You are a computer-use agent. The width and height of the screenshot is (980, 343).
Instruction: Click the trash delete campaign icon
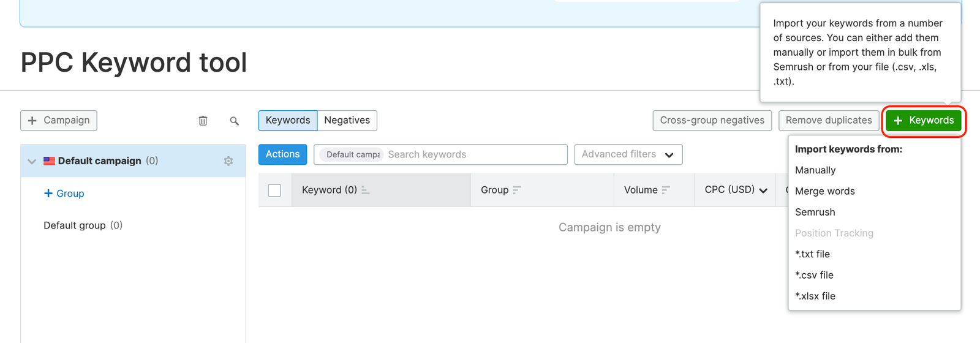(203, 121)
